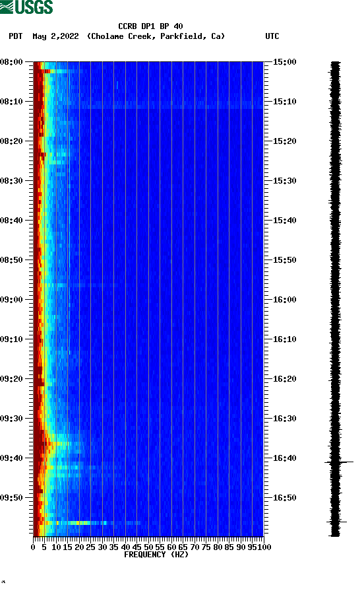
Task: Click the '15:50' UTC time label
Action: coord(284,260)
